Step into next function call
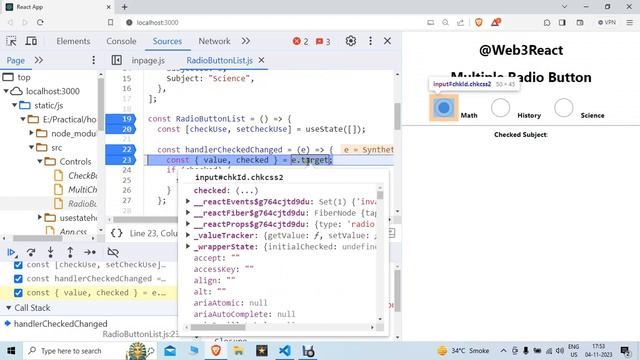 pyautogui.click(x=50, y=252)
